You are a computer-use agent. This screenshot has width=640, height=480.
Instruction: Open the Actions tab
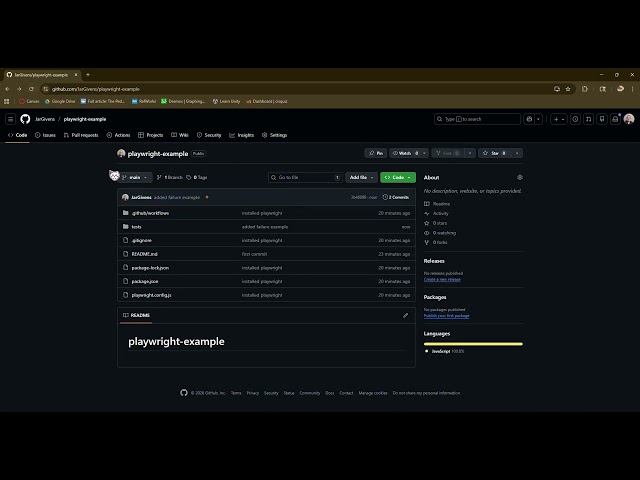tap(118, 135)
